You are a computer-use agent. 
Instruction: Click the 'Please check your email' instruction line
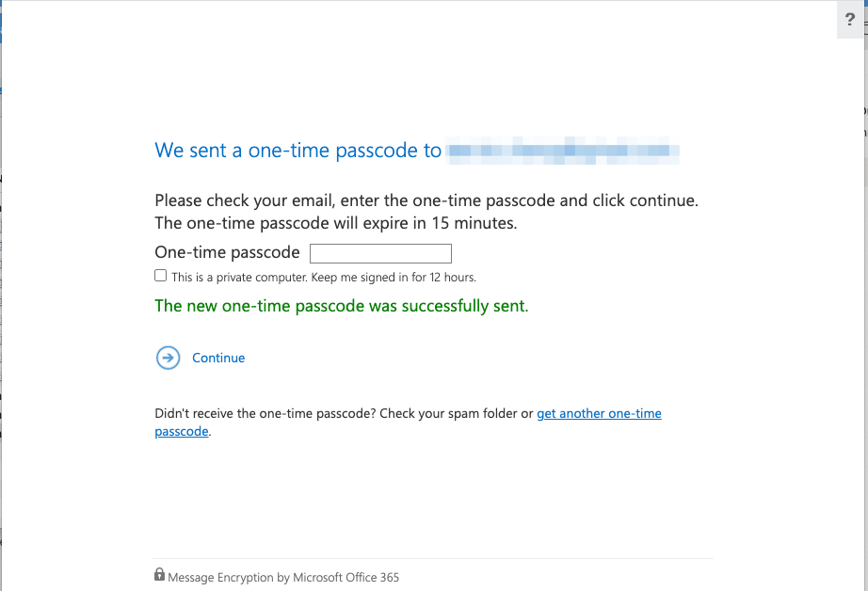click(x=426, y=200)
